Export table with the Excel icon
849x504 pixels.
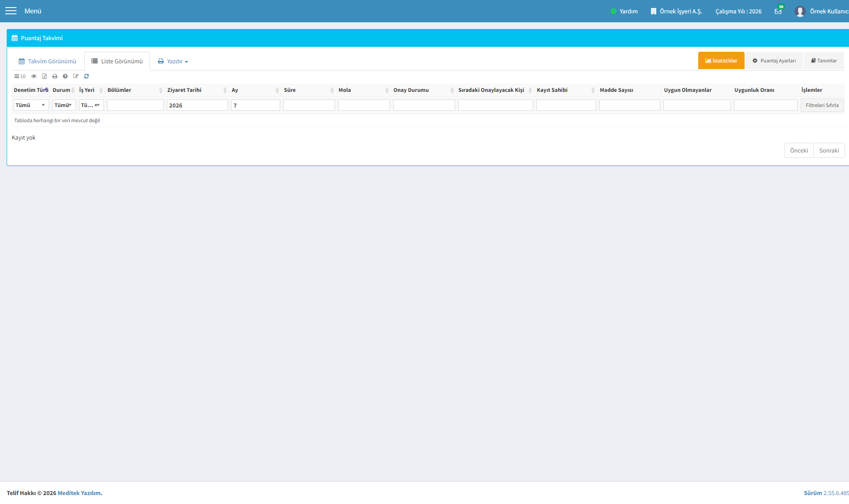tap(44, 76)
